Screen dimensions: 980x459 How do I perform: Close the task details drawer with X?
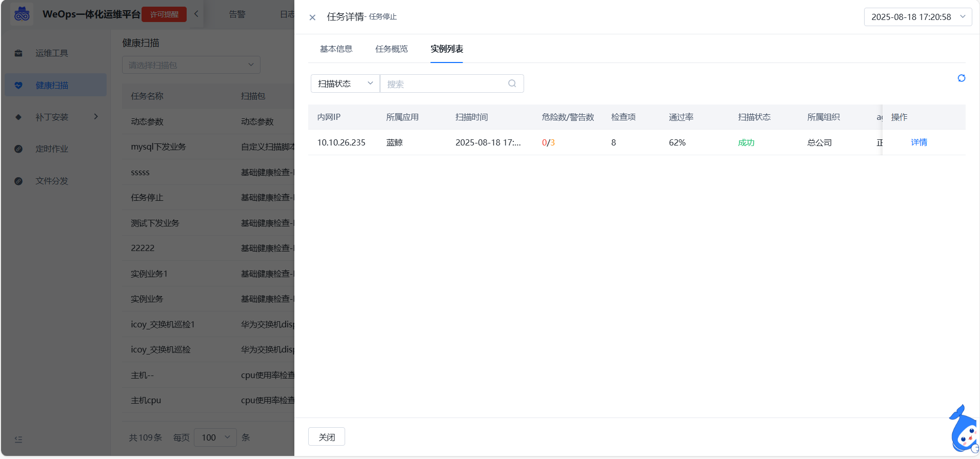tap(312, 17)
